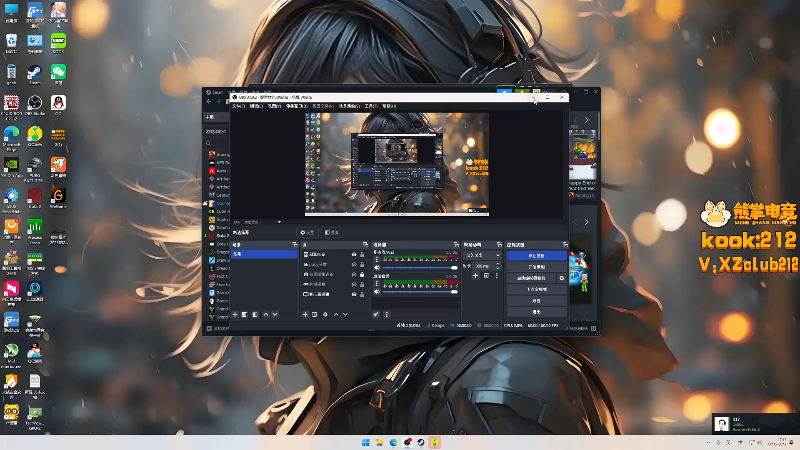Open options dots for upper mixer channel

coord(377,259)
